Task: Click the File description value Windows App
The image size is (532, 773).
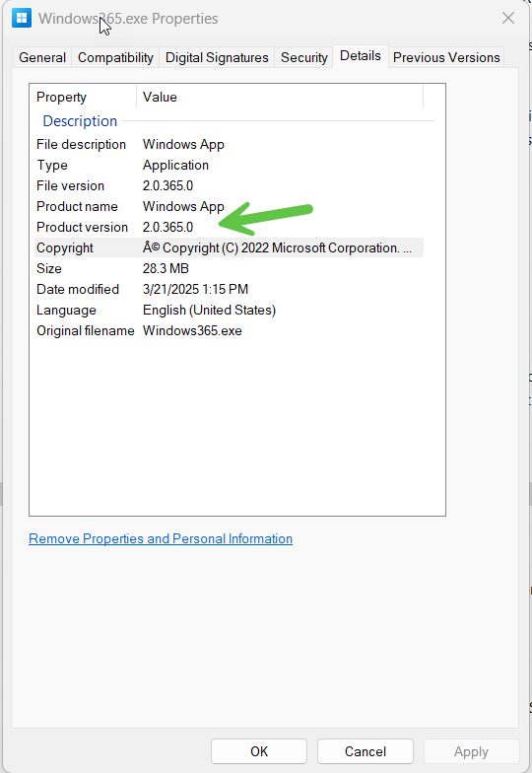Action: click(183, 144)
